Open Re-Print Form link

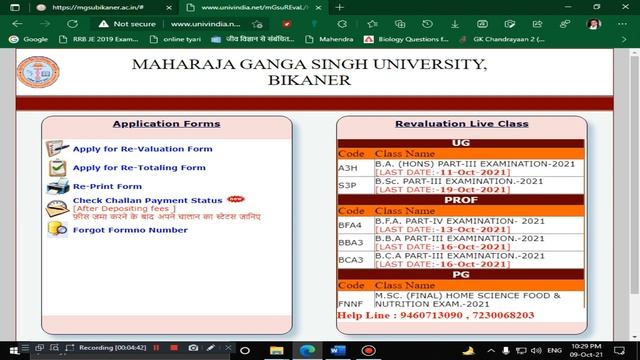[107, 187]
